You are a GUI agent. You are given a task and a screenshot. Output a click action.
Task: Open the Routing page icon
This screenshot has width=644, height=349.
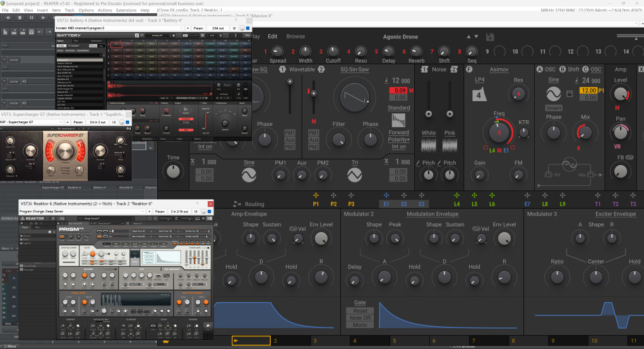pos(237,204)
